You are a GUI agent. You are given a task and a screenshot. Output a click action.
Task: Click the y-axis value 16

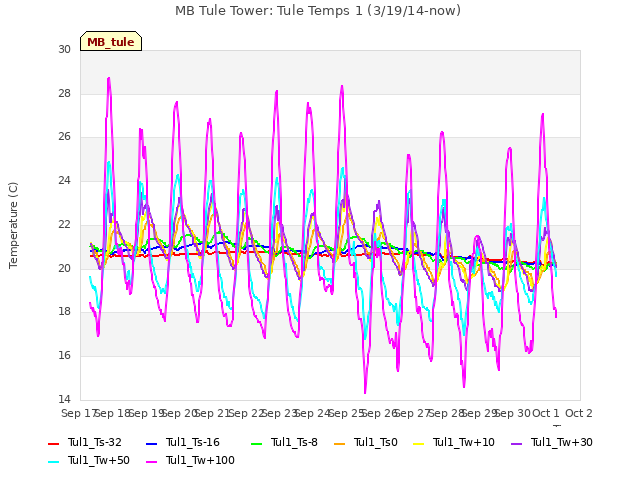[64, 356]
